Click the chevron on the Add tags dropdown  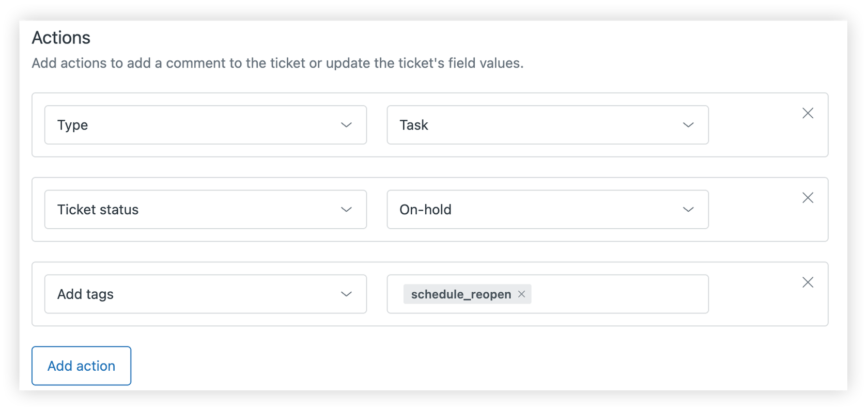[346, 294]
